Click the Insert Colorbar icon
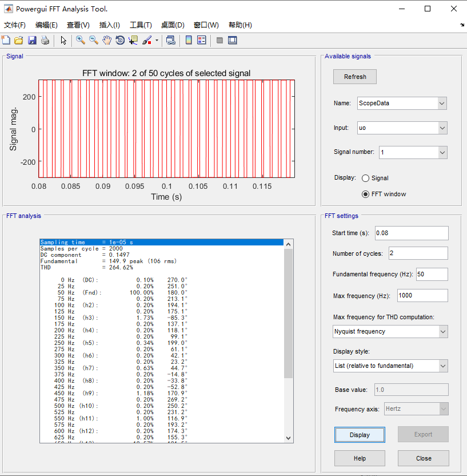This screenshot has height=476, width=467. click(x=188, y=40)
